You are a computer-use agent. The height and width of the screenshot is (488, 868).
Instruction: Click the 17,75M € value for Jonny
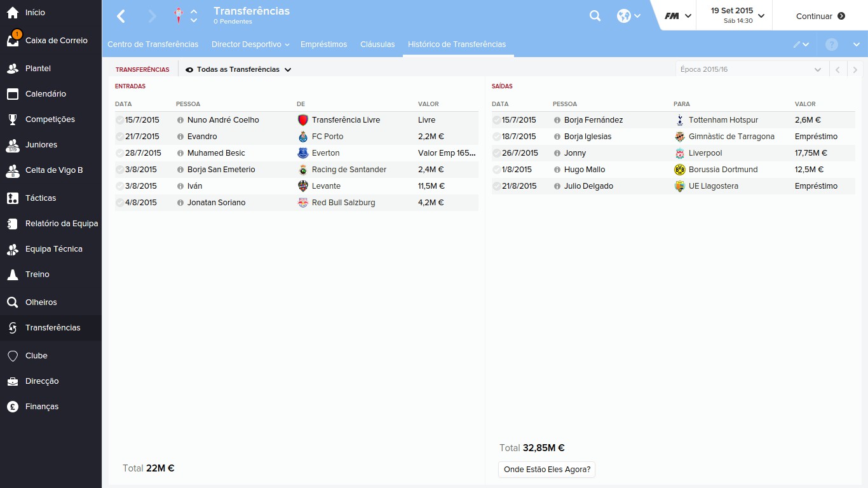click(811, 153)
